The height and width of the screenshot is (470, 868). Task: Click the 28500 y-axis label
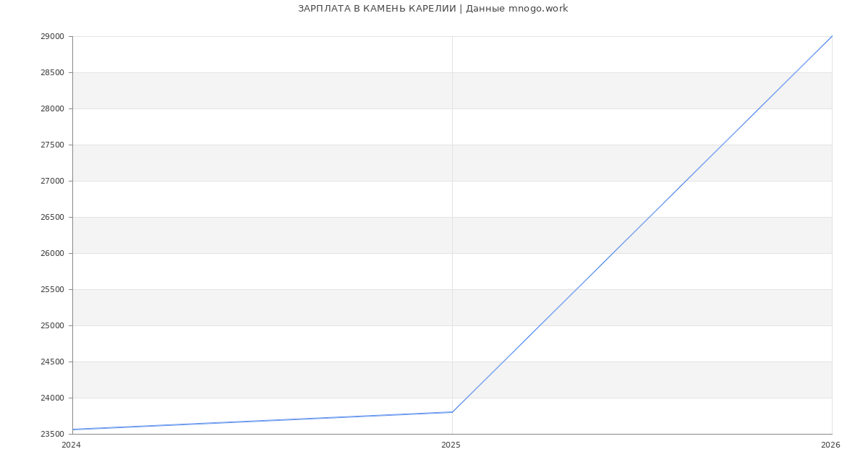52,73
